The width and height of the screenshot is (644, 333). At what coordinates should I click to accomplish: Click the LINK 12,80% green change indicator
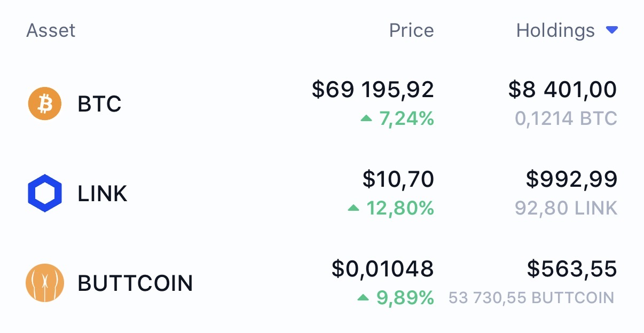point(391,208)
